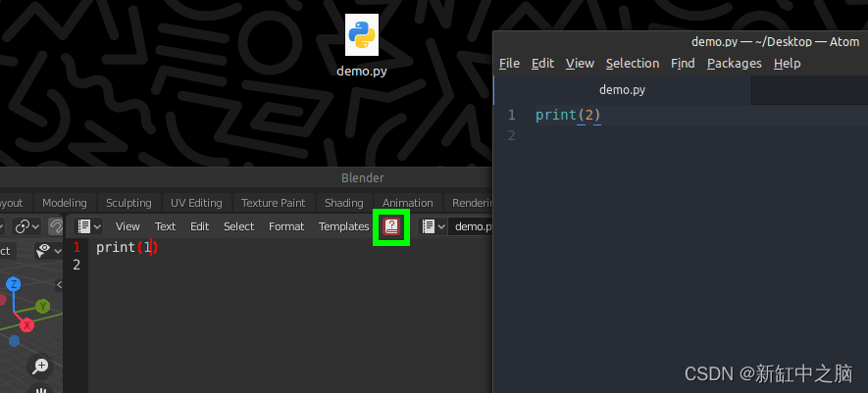The width and height of the screenshot is (868, 393).
Task: Click the text name field in Blender header
Action: 472,226
